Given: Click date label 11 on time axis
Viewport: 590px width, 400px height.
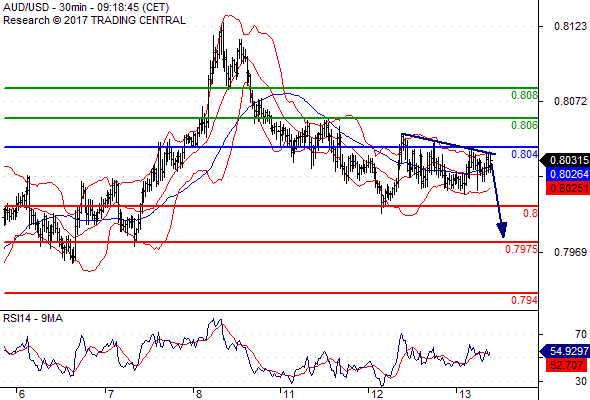Looking at the screenshot, I should click(x=289, y=394).
